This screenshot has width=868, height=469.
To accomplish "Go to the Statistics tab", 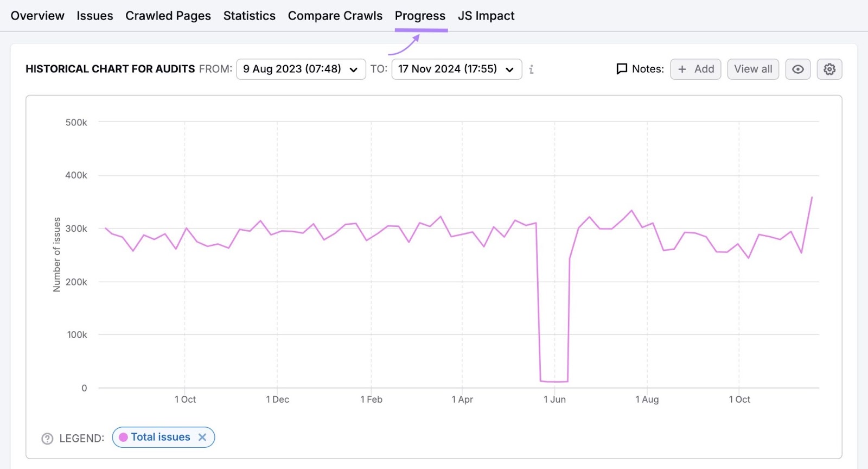I will pos(250,16).
